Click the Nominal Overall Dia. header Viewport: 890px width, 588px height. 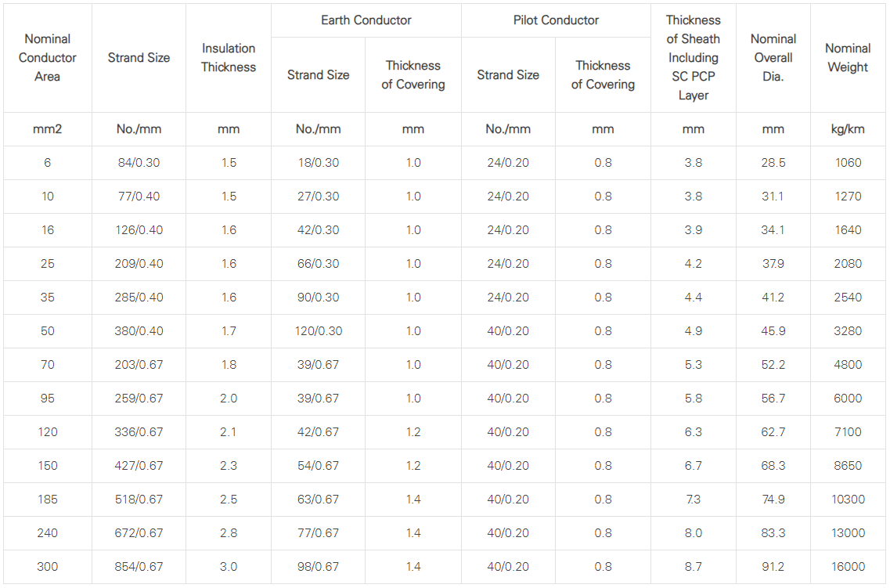pos(773,58)
